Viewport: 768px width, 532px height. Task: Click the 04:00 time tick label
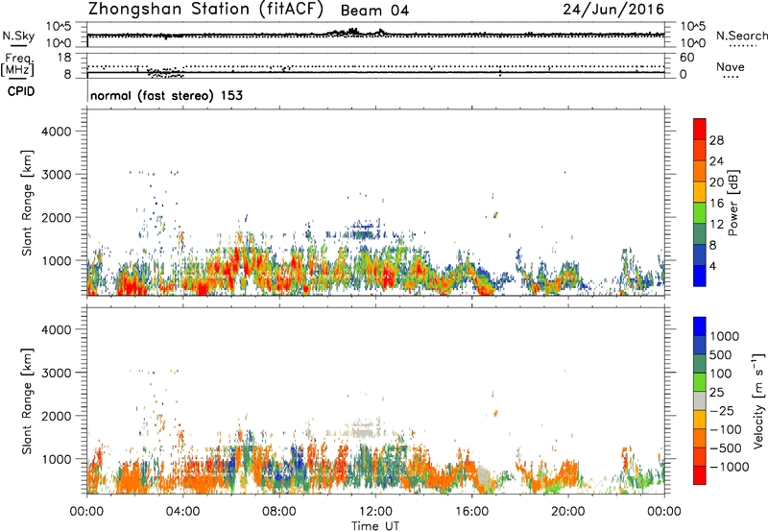pos(183,512)
